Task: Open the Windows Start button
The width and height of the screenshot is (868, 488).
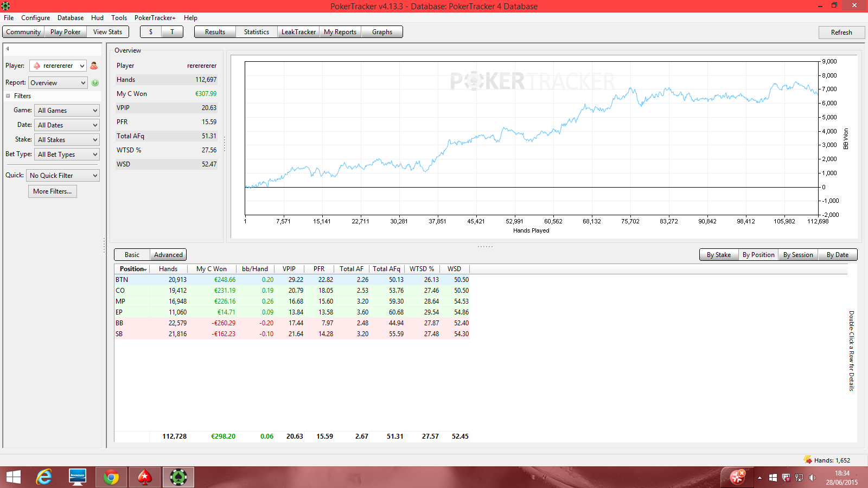Action: click(14, 477)
